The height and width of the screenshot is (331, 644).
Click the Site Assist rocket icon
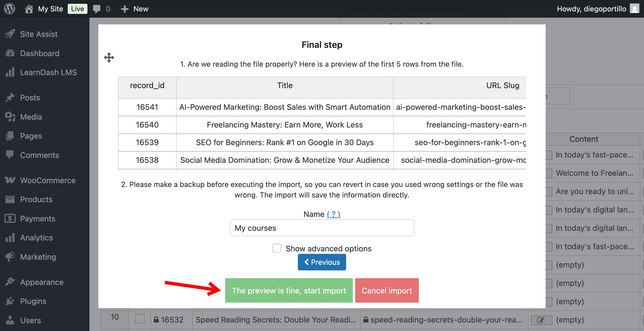(10, 34)
